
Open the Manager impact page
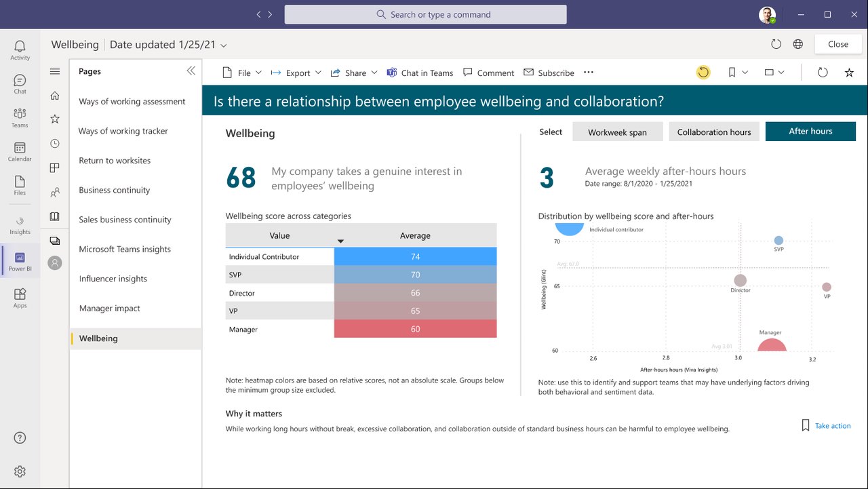[109, 308]
